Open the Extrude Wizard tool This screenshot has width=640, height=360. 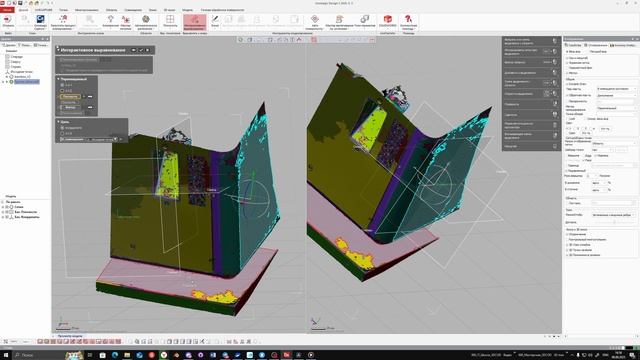(x=339, y=22)
